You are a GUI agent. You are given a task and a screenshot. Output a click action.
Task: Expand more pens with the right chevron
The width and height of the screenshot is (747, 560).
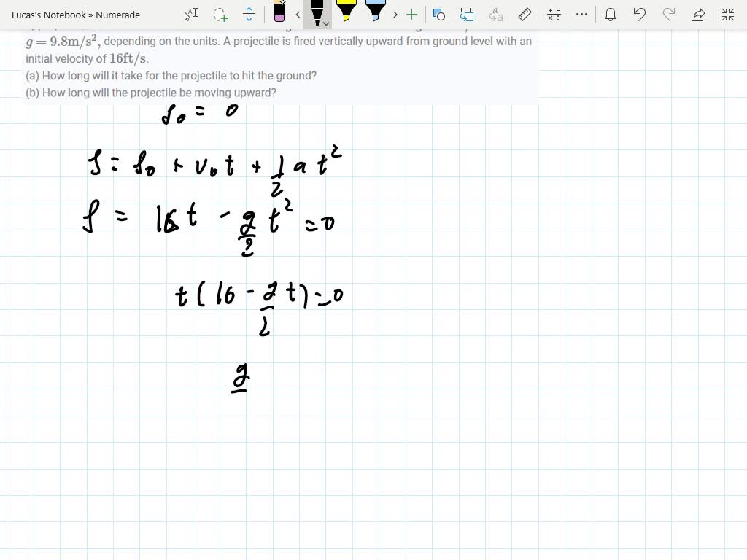pyautogui.click(x=395, y=15)
